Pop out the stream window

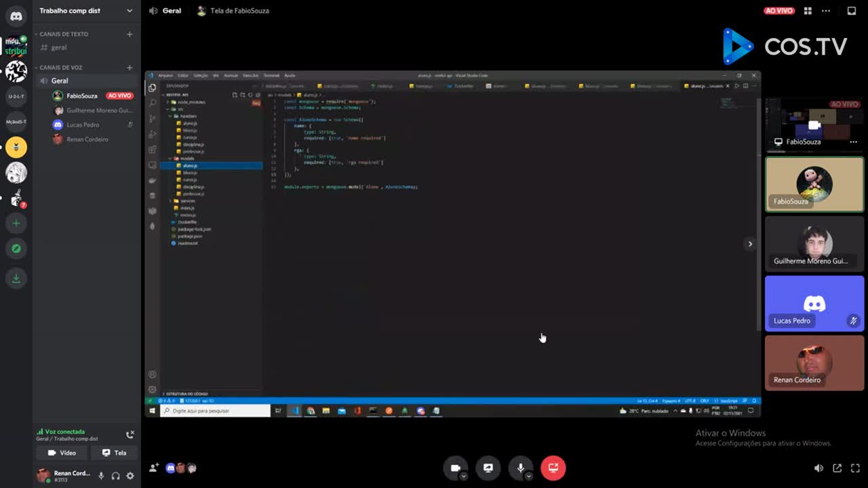click(837, 468)
